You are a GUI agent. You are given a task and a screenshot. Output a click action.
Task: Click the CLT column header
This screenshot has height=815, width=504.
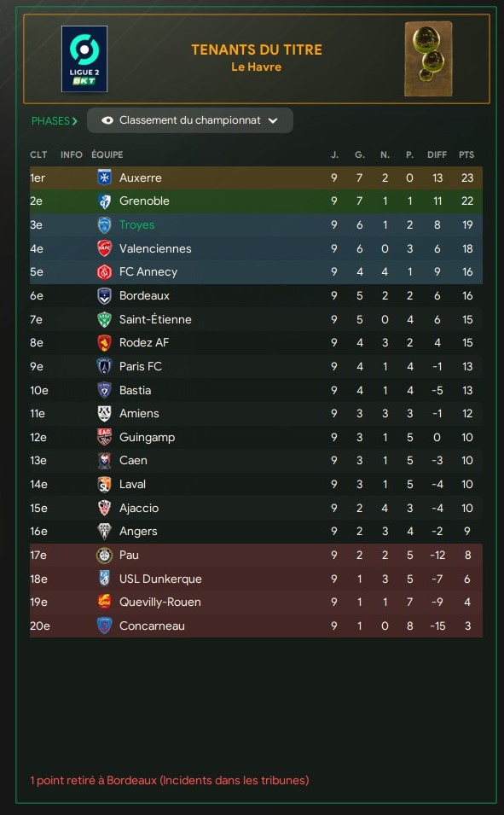(x=38, y=154)
